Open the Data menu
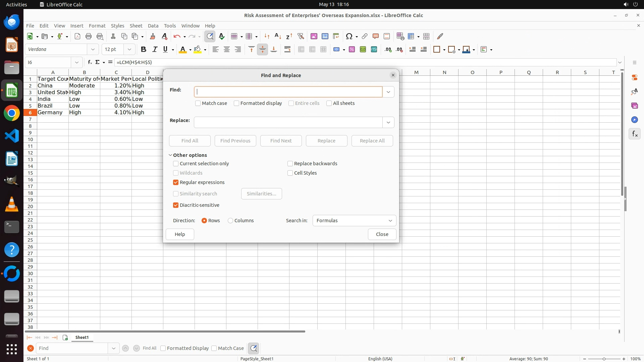Image resolution: width=644 pixels, height=362 pixels. [x=153, y=26]
